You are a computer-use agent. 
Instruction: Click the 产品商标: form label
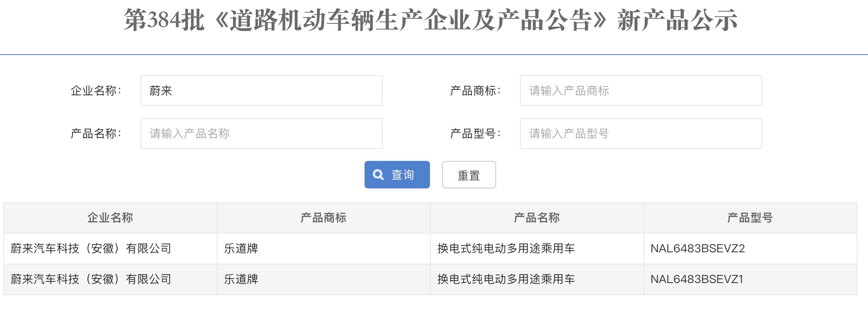pyautogui.click(x=475, y=91)
